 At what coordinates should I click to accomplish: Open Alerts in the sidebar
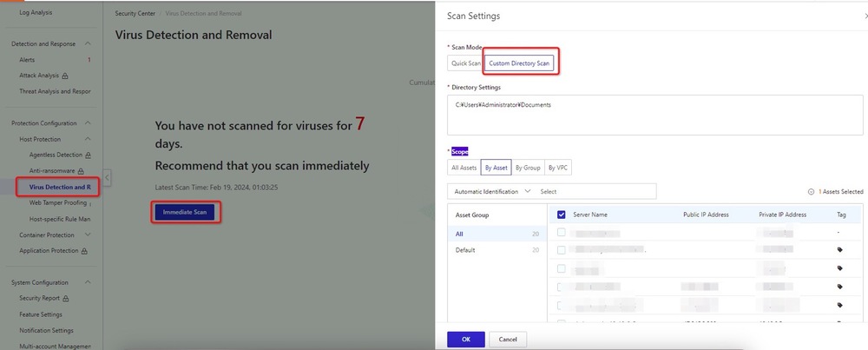(27, 60)
